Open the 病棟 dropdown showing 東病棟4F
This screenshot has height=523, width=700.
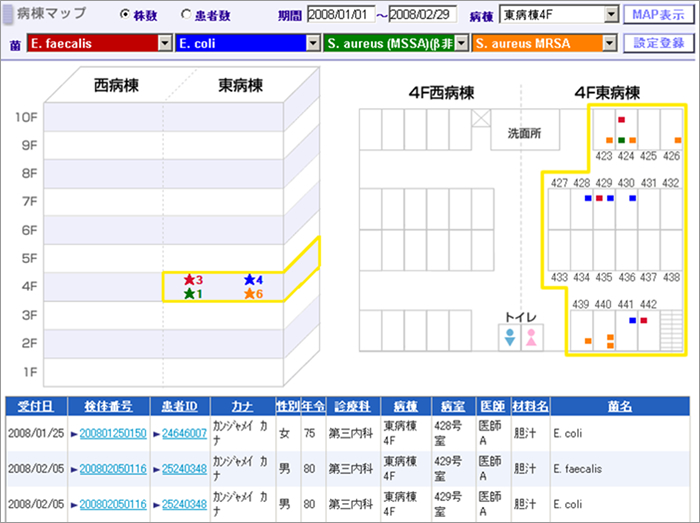(610, 15)
